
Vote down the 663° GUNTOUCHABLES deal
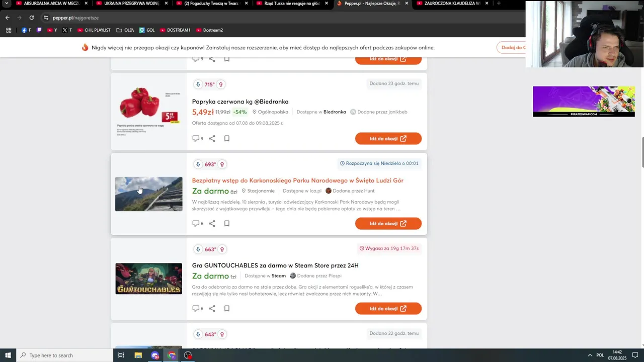198,249
